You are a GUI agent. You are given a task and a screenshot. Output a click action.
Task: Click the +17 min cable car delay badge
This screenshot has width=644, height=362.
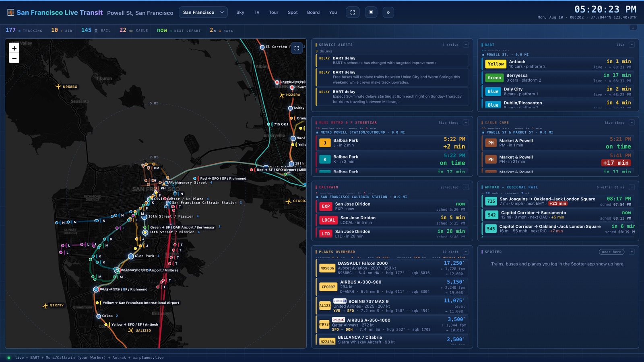(615, 163)
